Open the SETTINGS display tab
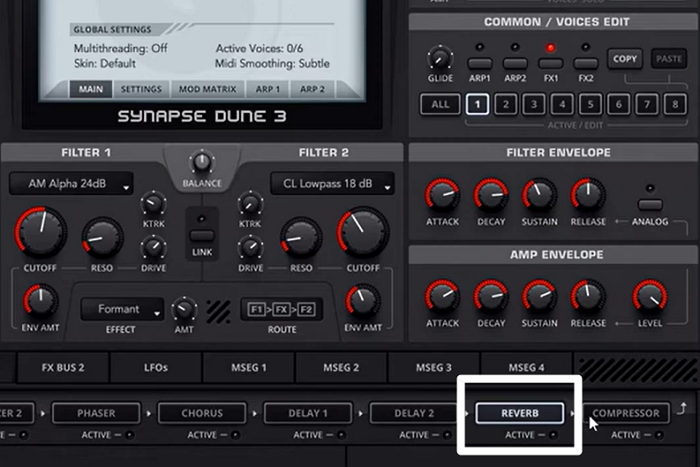The height and width of the screenshot is (467, 700). click(141, 89)
